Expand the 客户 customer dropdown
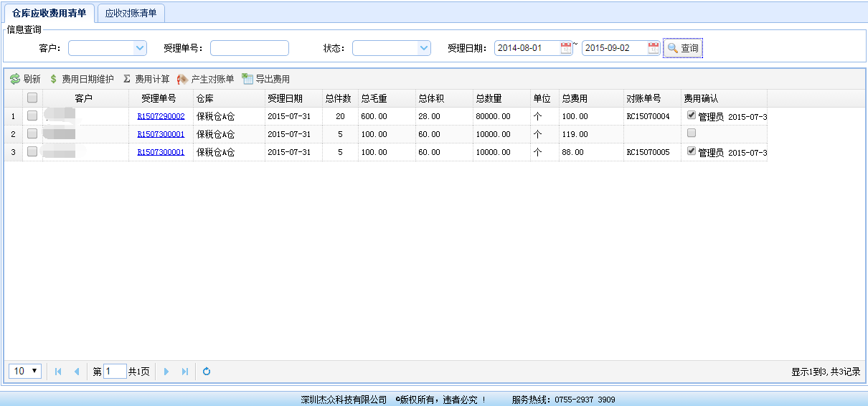 pyautogui.click(x=140, y=48)
